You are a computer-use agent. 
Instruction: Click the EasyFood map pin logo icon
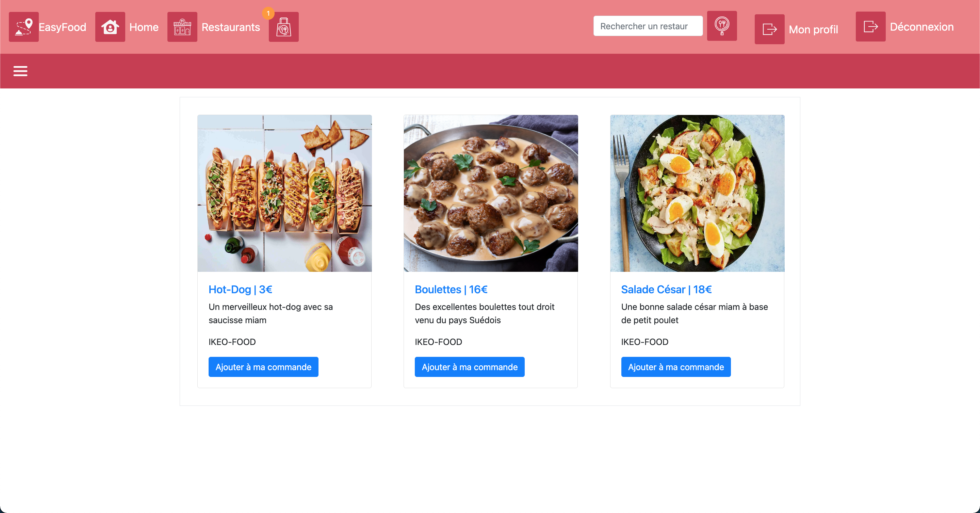(x=23, y=27)
